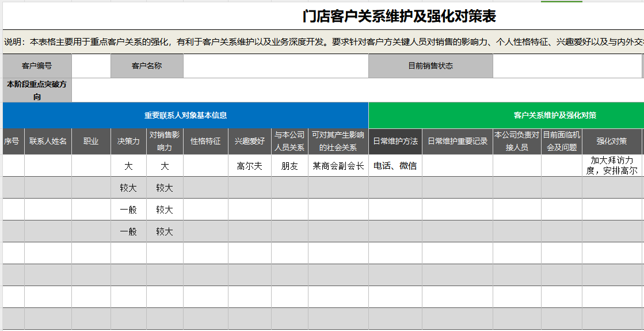Select the 客户编号 label cell
The height and width of the screenshot is (331, 644).
pos(37,66)
